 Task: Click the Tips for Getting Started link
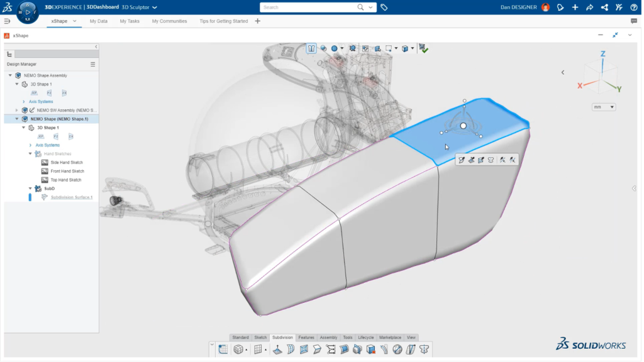[x=223, y=21]
